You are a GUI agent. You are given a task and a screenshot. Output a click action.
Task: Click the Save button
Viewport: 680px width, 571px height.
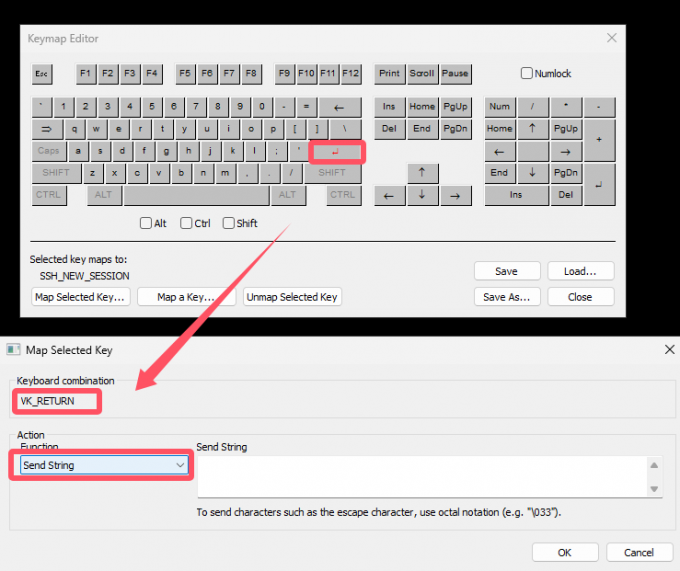point(507,271)
